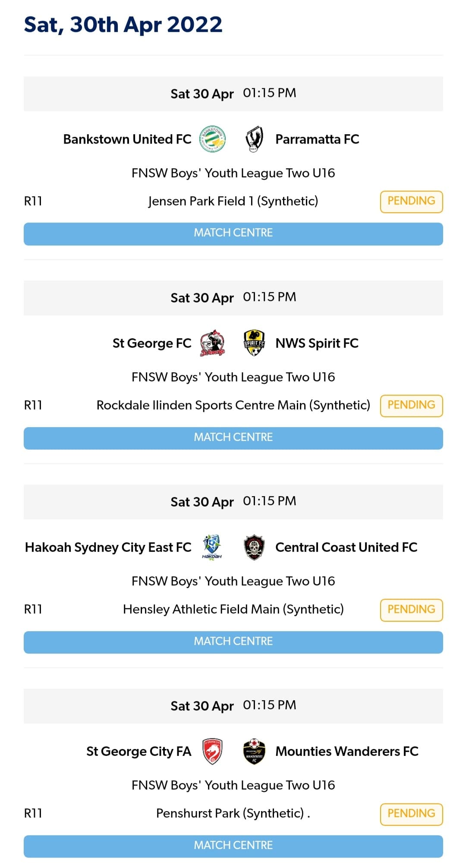Screen dimensions: 466x868
Task: Click Hensley Athletic Field Main venue name
Action: coord(233,609)
